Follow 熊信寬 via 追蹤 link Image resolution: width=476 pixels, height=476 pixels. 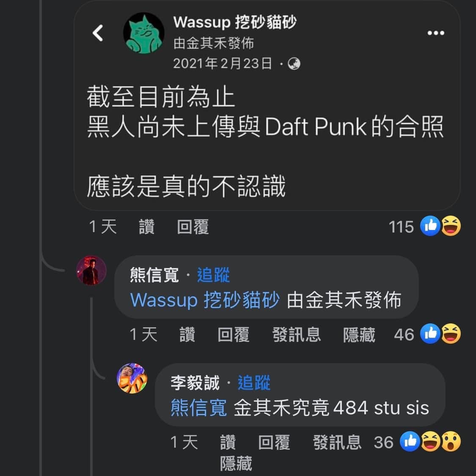click(213, 275)
